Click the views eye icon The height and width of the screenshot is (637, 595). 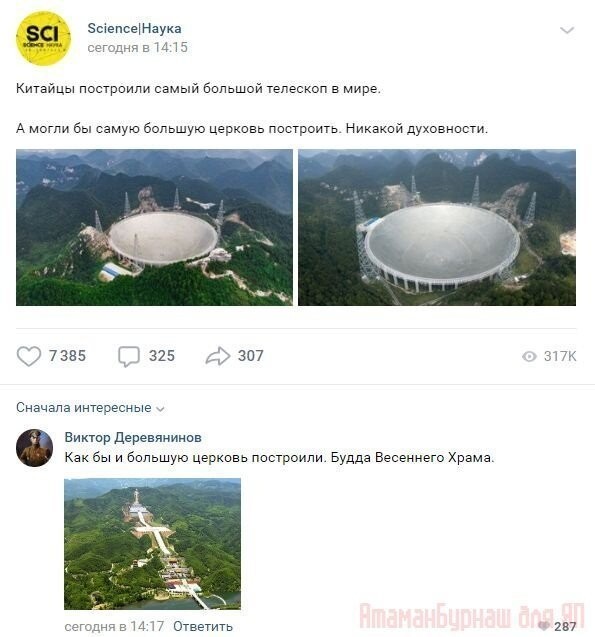529,357
